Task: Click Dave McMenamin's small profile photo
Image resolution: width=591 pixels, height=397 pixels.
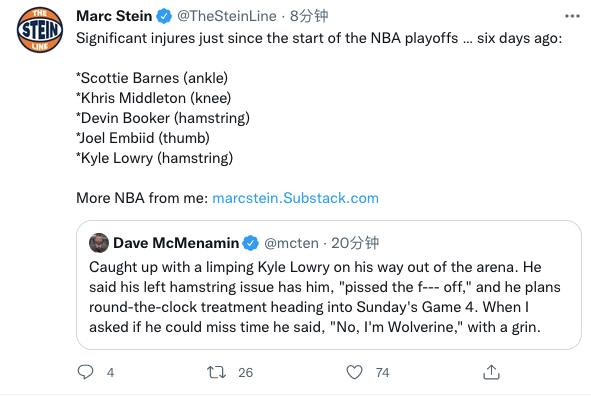Action: tap(99, 243)
